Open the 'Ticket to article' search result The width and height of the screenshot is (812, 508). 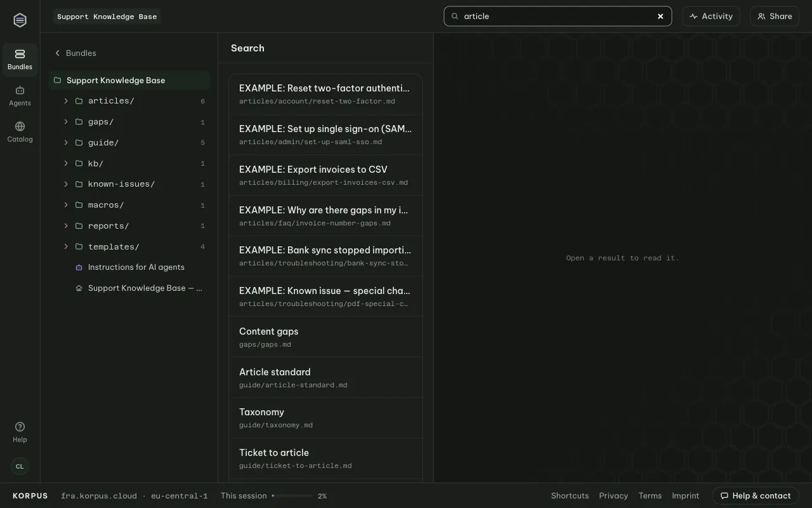[x=325, y=458]
